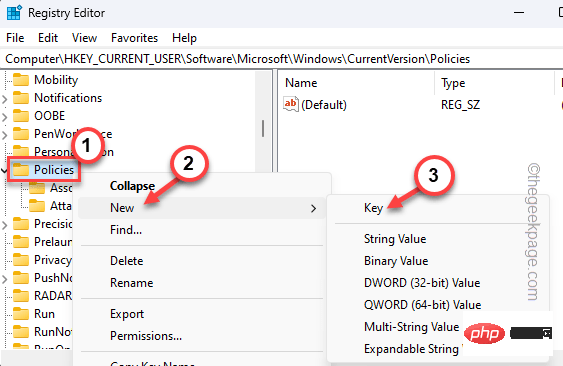Screen dimensions: 563x366
Task: Expand the PushNotifications tree node
Action: click(x=5, y=279)
